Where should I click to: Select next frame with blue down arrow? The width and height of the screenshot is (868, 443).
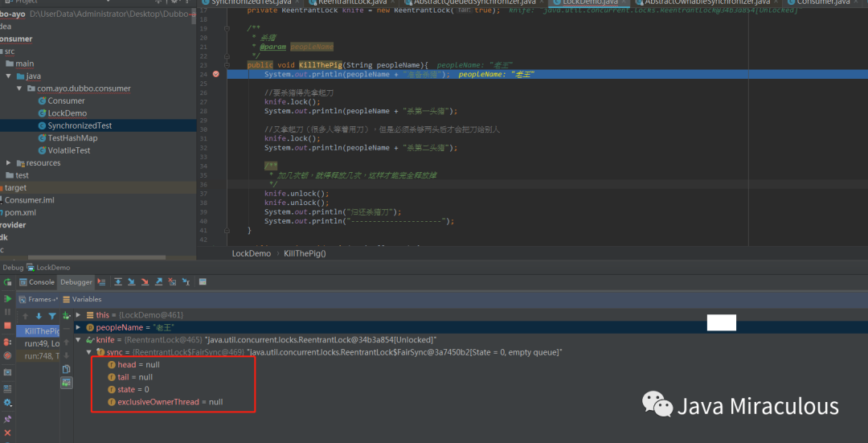click(x=39, y=316)
